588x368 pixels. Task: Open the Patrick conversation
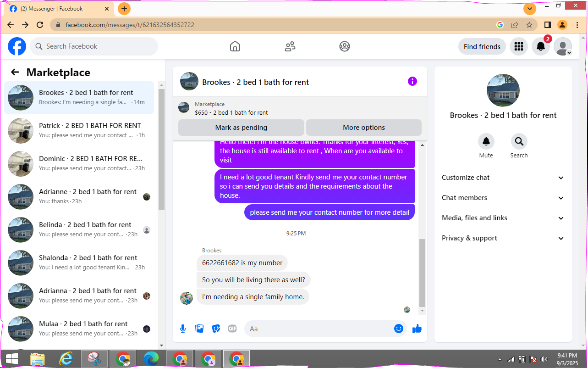click(x=79, y=131)
